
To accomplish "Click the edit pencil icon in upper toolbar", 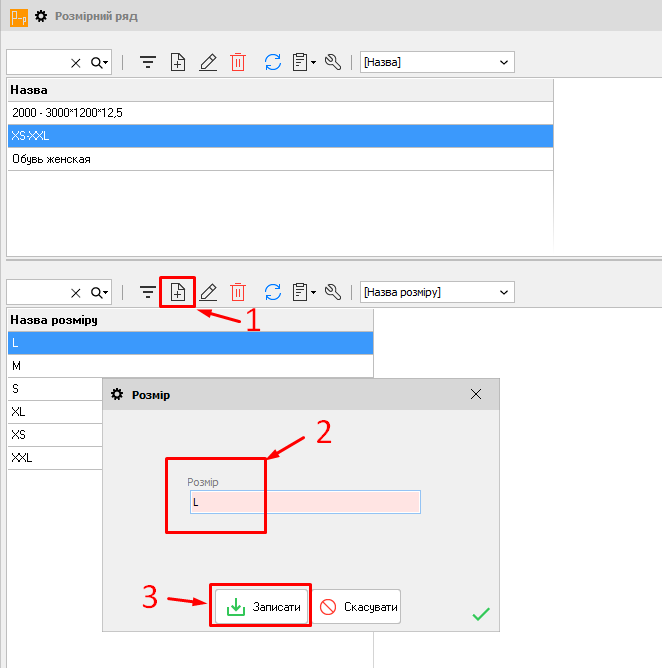I will [x=208, y=62].
